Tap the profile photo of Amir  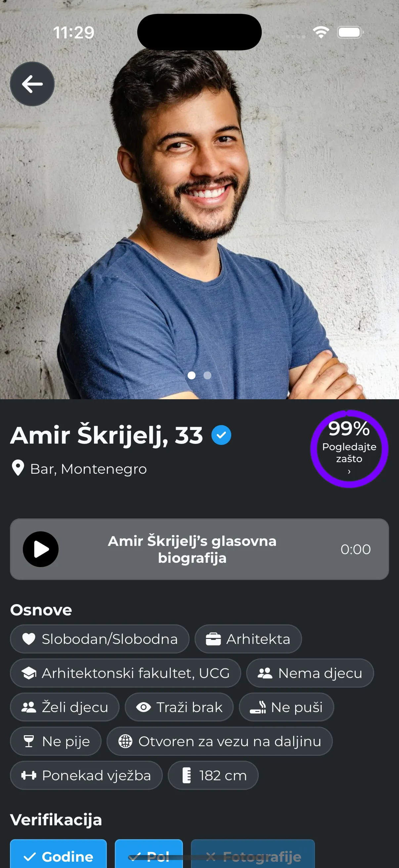199,216
